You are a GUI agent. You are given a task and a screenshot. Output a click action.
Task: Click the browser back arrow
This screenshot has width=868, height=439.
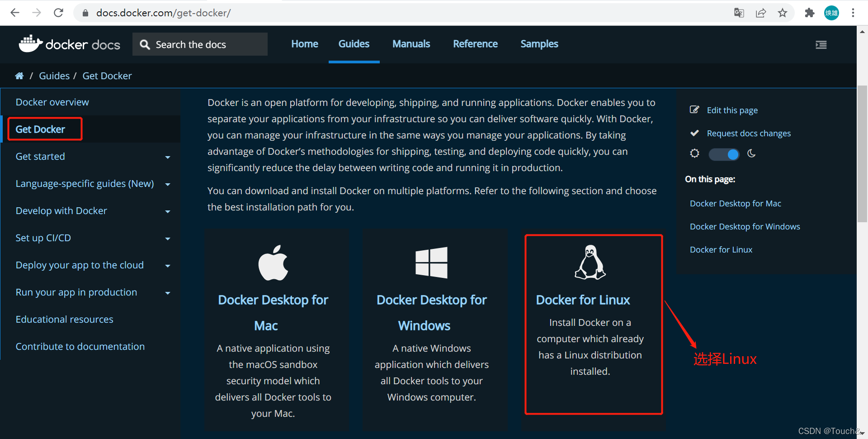(x=15, y=13)
